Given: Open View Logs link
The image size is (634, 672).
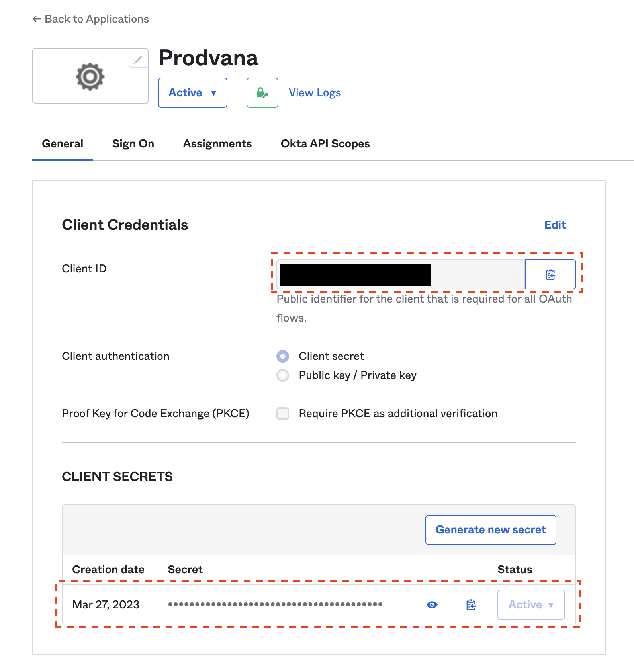Looking at the screenshot, I should [315, 93].
